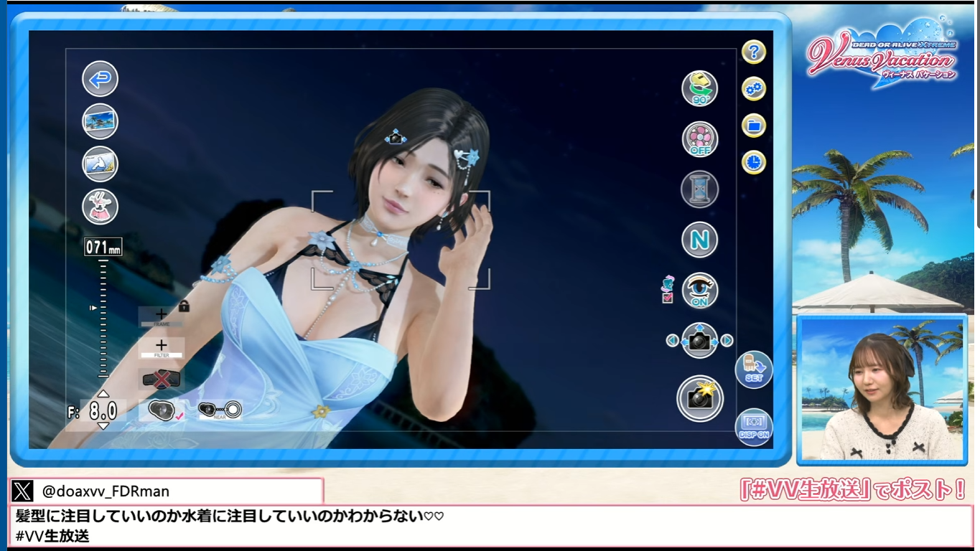The width and height of the screenshot is (980, 551).
Task: Add a frame with the FRAME button
Action: [x=161, y=316]
